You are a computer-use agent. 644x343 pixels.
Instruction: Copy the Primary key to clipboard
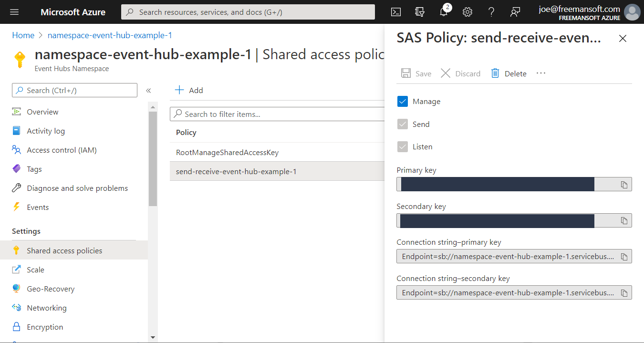pos(624,184)
